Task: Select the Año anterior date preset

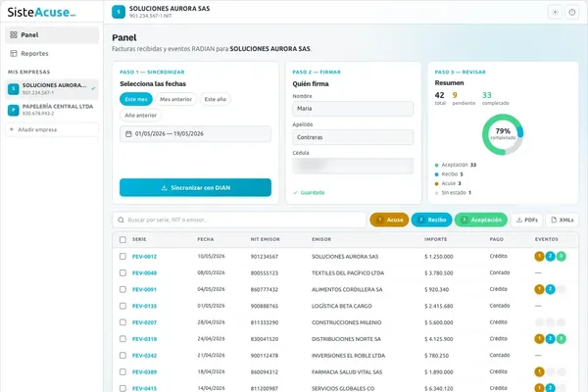Action: (x=140, y=116)
